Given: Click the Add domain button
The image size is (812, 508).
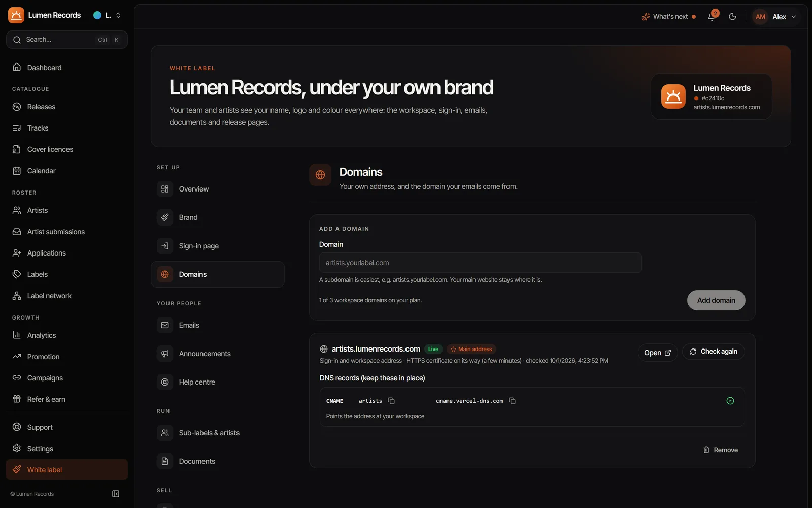Looking at the screenshot, I should (716, 300).
